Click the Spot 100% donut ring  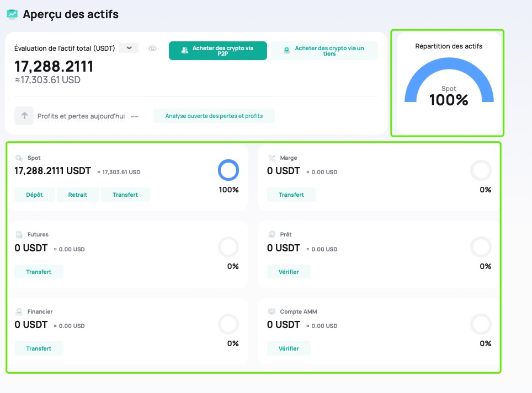[228, 170]
